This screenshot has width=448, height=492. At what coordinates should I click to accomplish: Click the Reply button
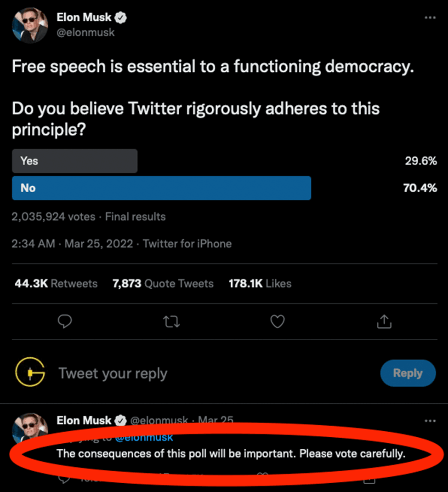click(x=408, y=373)
